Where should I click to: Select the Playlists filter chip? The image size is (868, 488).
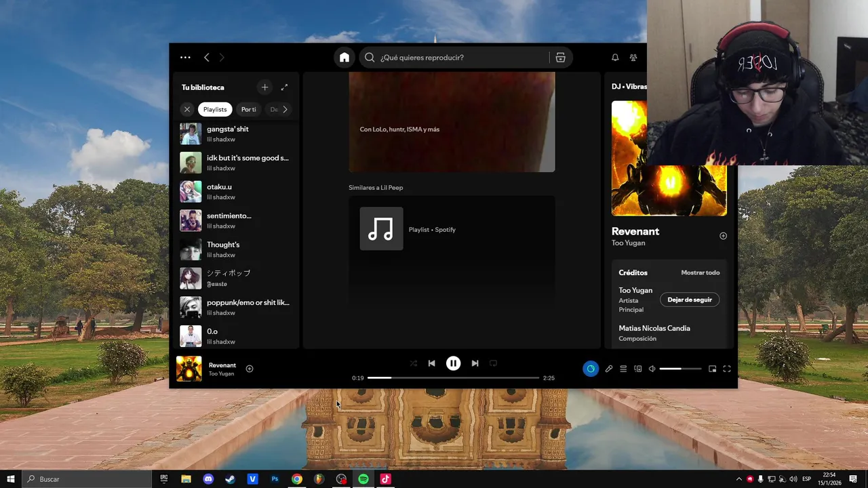215,109
